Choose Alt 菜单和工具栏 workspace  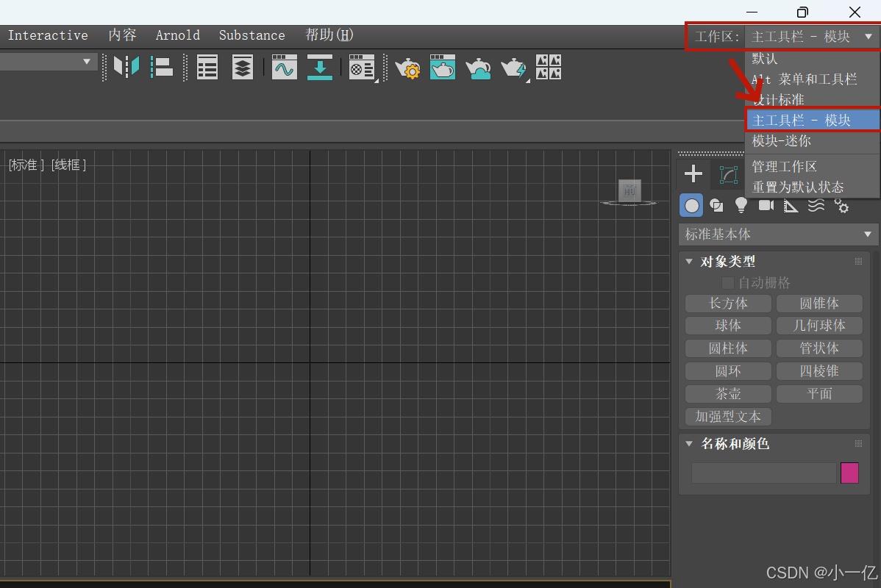coord(812,79)
